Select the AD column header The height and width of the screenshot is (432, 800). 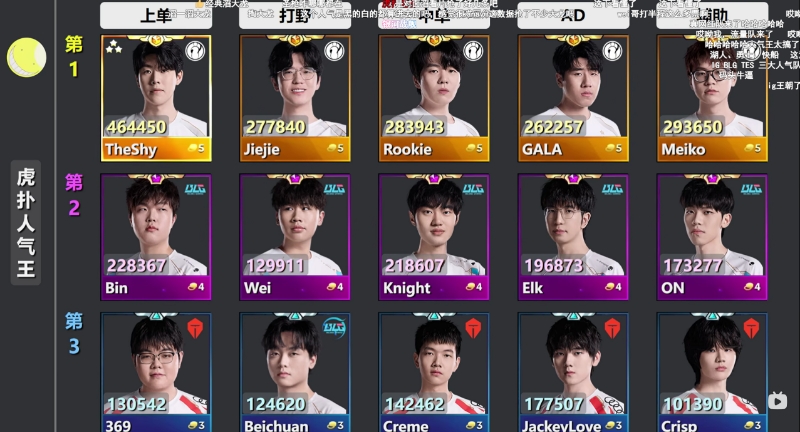click(x=573, y=16)
